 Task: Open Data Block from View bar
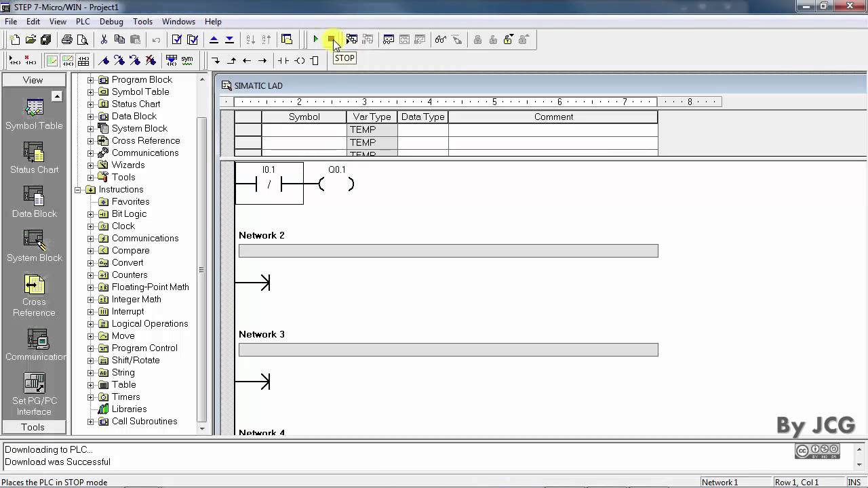[x=35, y=203]
